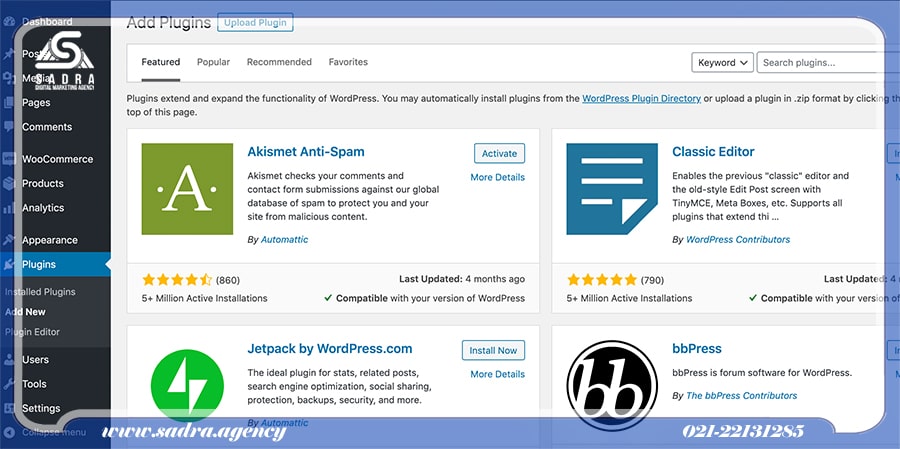
Task: Switch to the Featured tab
Action: point(161,62)
